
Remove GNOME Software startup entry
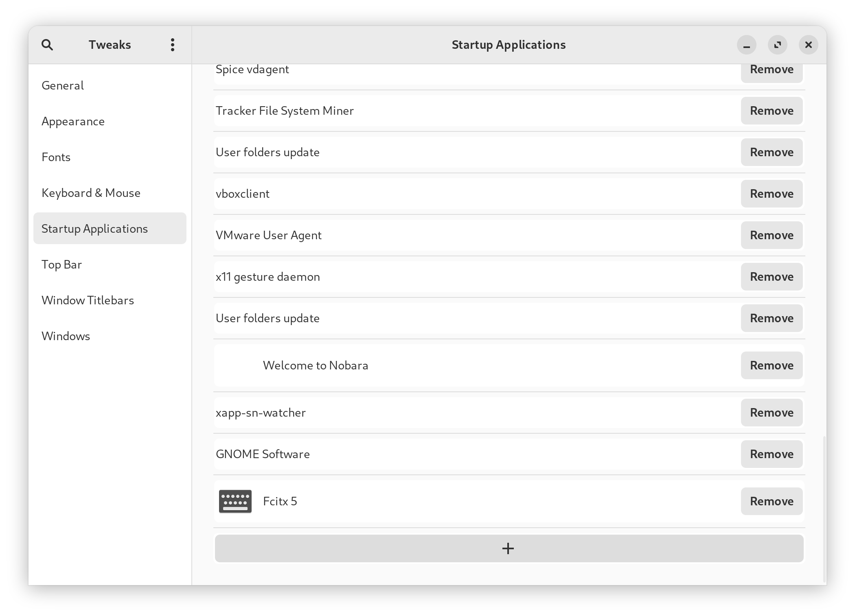point(771,454)
